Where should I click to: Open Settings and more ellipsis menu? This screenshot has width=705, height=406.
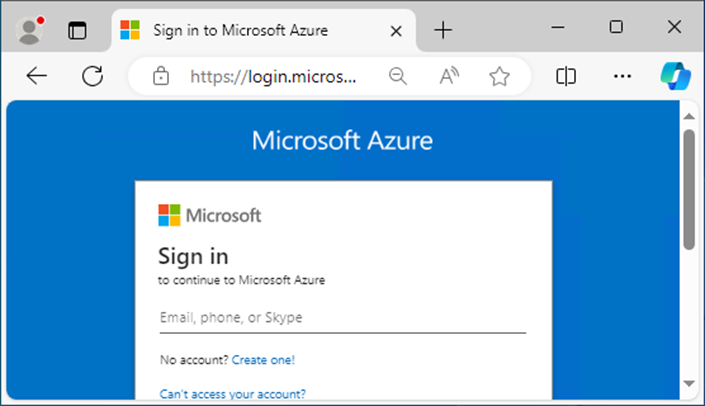622,76
